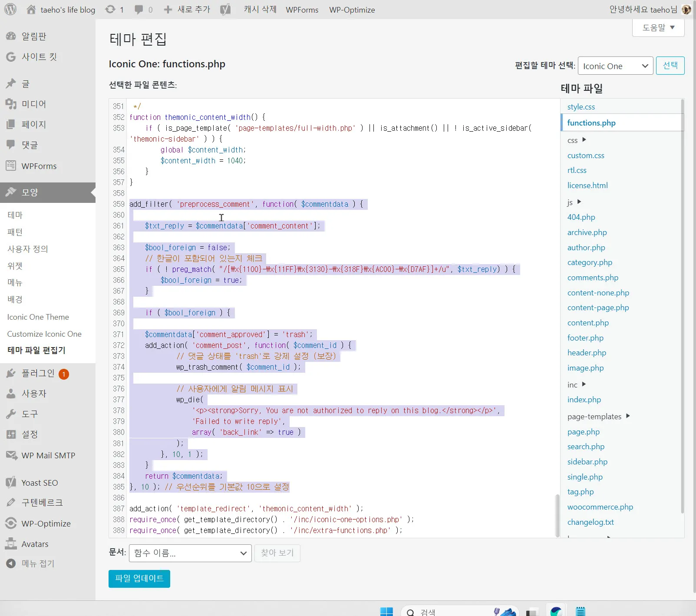The width and height of the screenshot is (696, 616).
Task: Open the WordPress logo menu
Action: [x=10, y=10]
